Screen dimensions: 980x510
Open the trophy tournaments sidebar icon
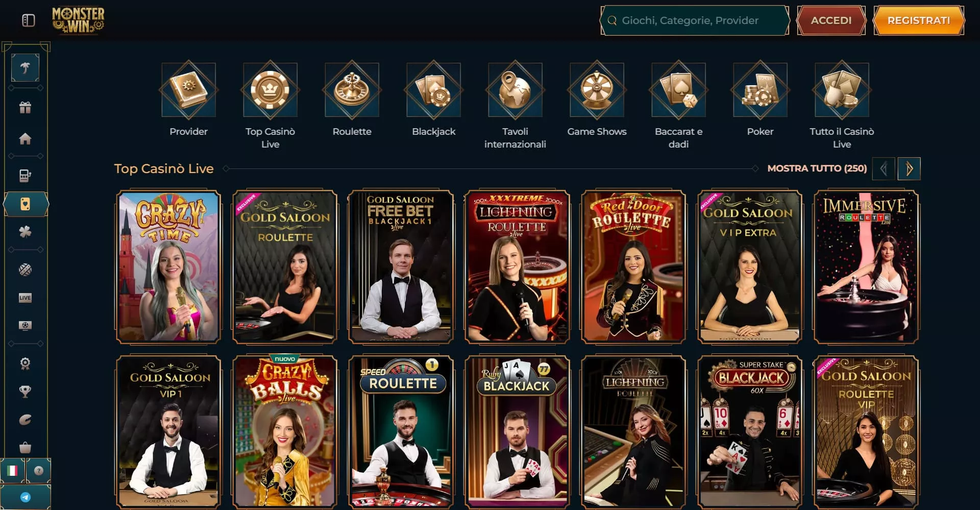pyautogui.click(x=25, y=392)
